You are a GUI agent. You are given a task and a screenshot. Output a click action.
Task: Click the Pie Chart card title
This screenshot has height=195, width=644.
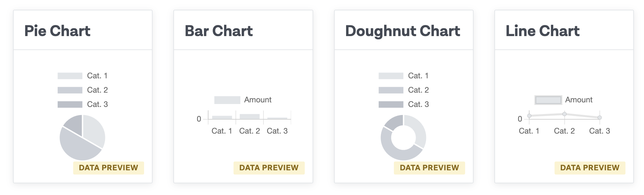click(57, 31)
